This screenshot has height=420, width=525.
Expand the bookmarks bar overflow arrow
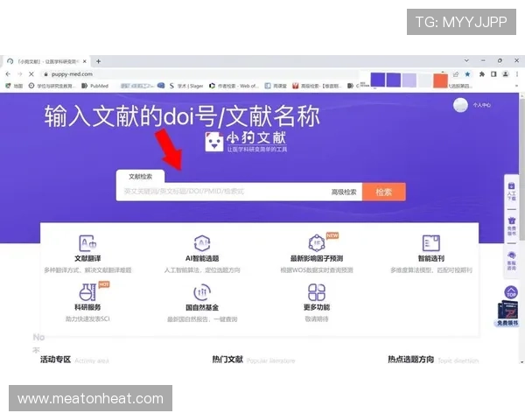[x=517, y=86]
